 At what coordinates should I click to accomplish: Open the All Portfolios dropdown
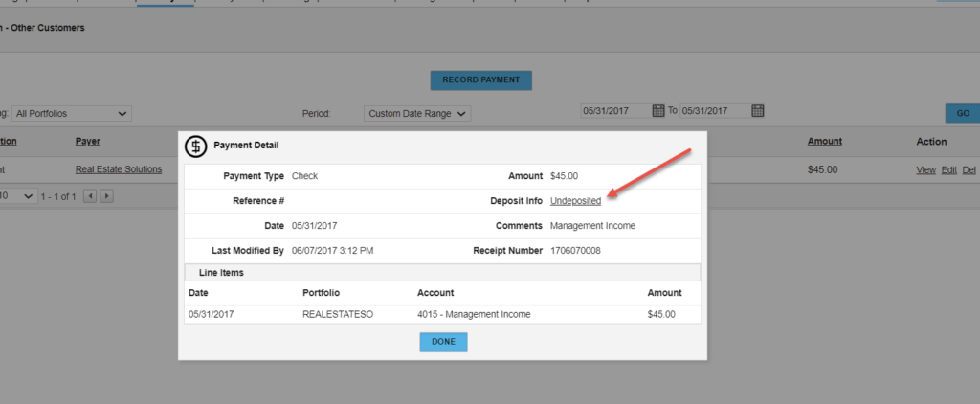tap(72, 114)
